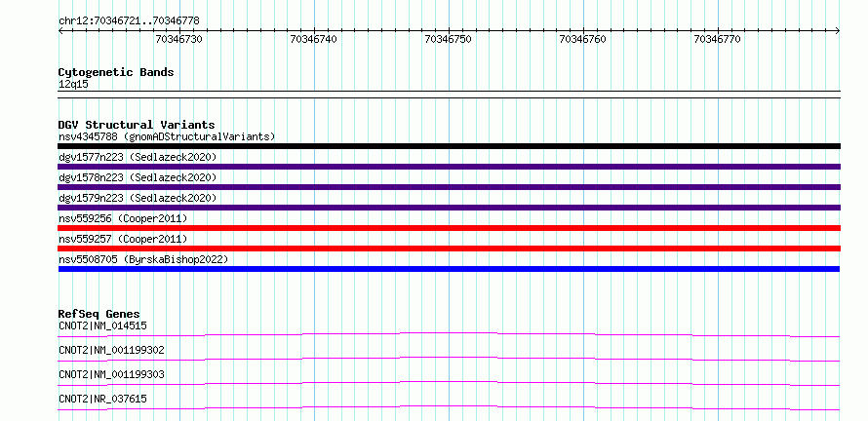Select the red bar under nsv559257
The image size is (868, 421).
click(449, 249)
